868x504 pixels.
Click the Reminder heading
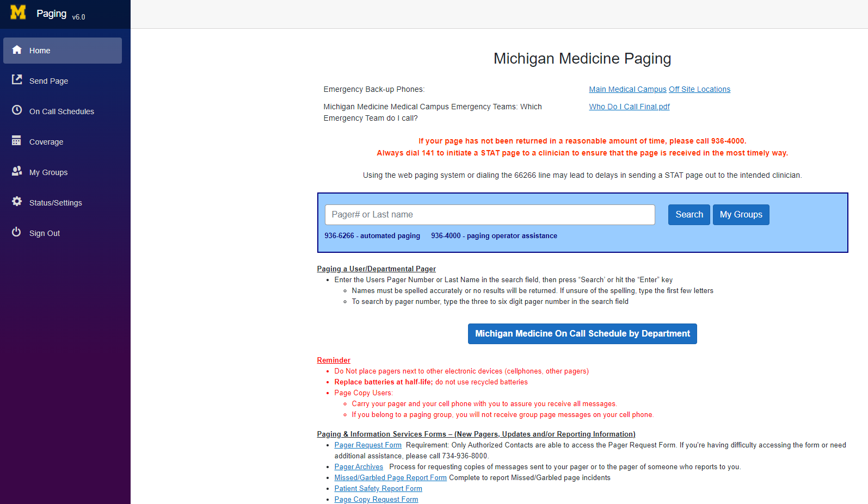pos(334,360)
